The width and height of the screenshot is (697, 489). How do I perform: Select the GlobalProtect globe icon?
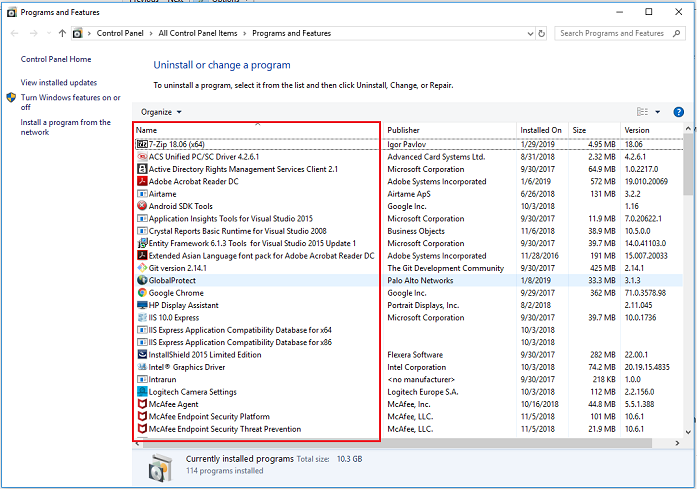141,281
